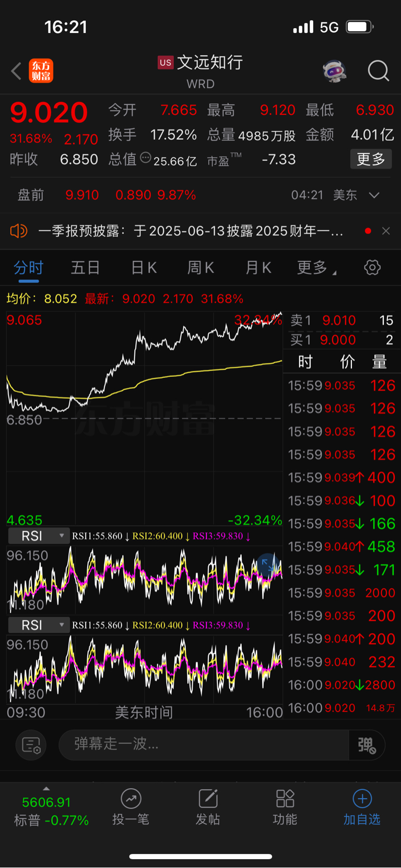Switch to the 五日 tab
401x868 pixels.
pos(86,268)
